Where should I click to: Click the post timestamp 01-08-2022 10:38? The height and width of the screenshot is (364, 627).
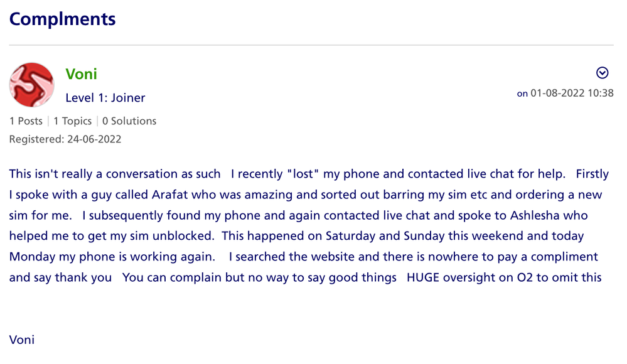[572, 94]
